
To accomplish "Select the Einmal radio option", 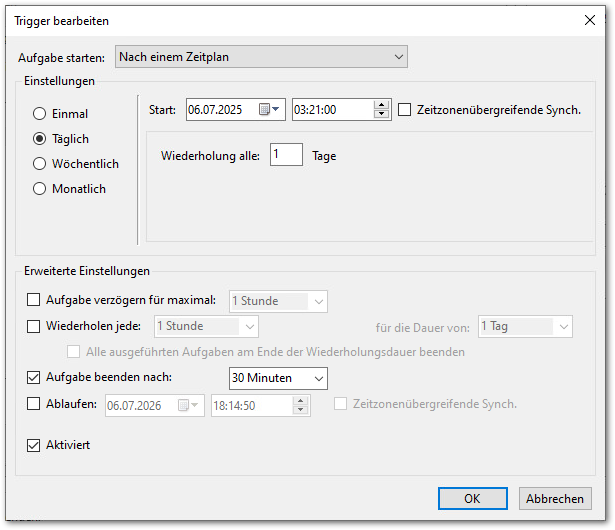I will tap(40, 114).
